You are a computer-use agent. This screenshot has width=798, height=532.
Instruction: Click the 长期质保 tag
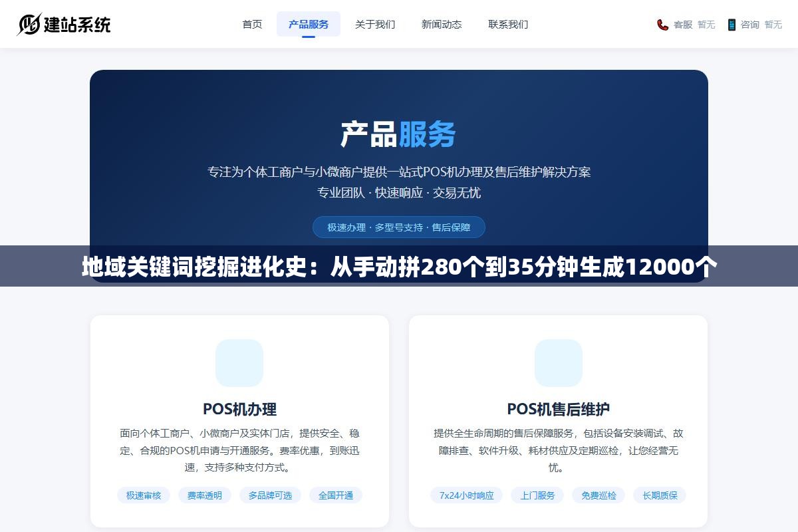660,495
